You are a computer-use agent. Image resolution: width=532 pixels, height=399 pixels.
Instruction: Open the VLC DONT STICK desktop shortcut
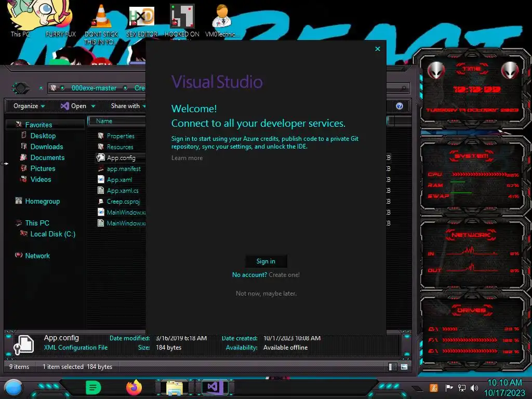click(101, 24)
